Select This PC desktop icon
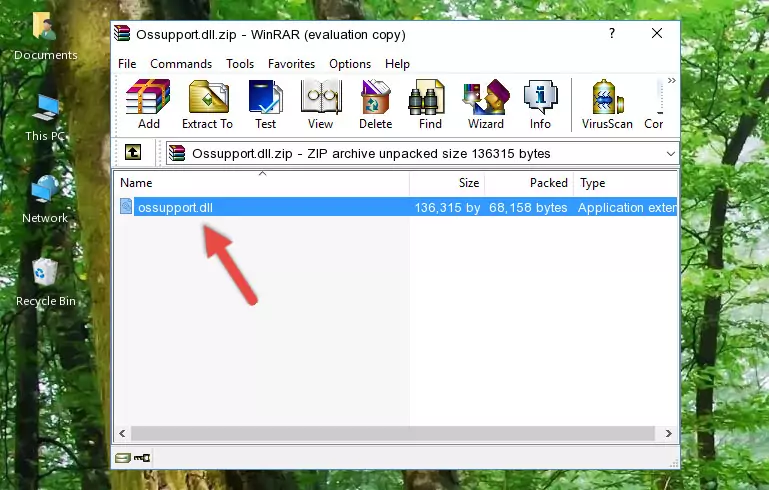 coord(45,118)
